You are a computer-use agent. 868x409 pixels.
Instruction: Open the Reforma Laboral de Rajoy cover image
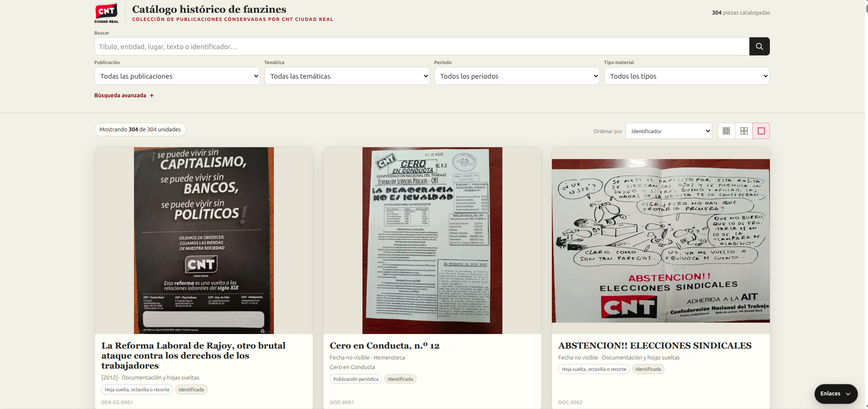point(204,240)
